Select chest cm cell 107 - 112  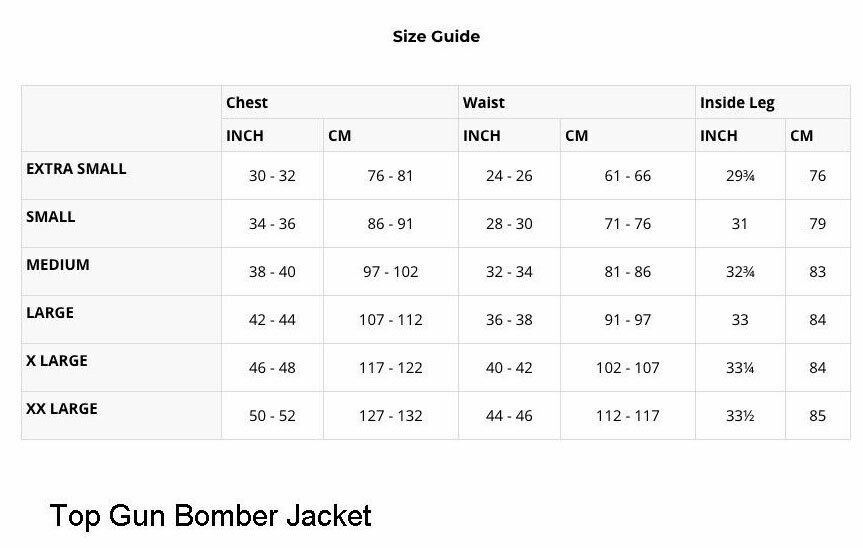(x=391, y=320)
